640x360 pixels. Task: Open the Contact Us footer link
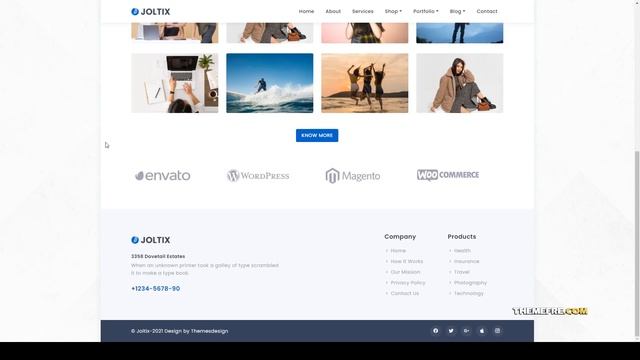pos(404,293)
